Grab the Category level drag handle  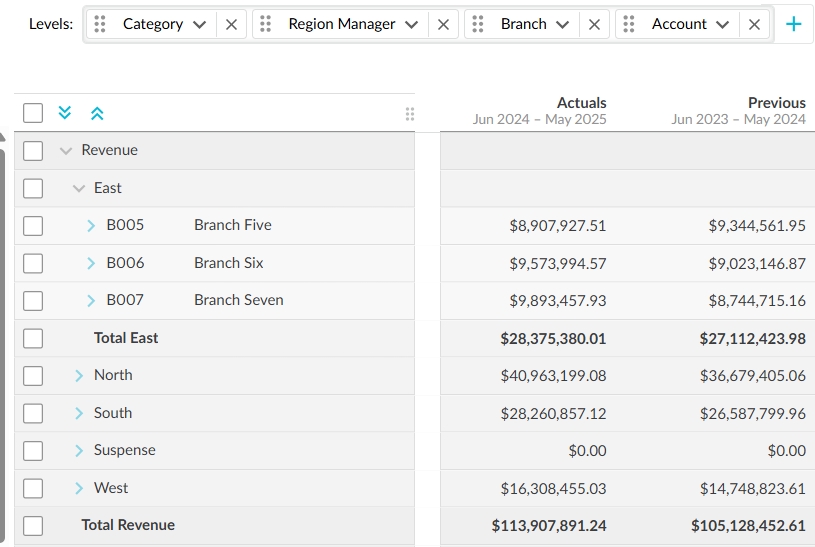100,24
